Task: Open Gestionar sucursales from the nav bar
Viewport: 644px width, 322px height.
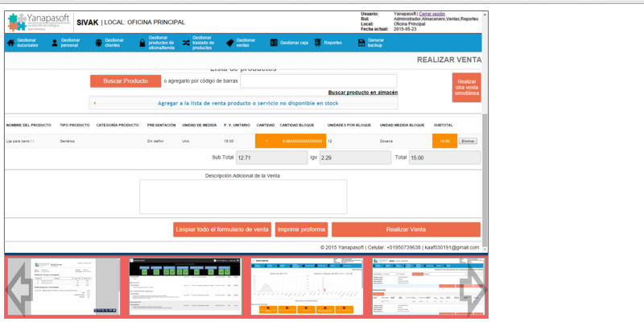Action: click(24, 43)
